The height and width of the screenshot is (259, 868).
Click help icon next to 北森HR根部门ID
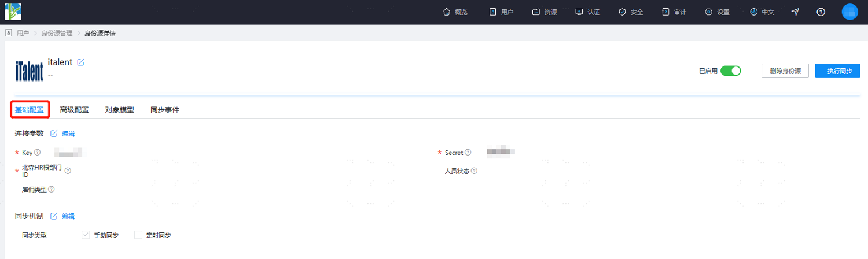[x=67, y=171]
